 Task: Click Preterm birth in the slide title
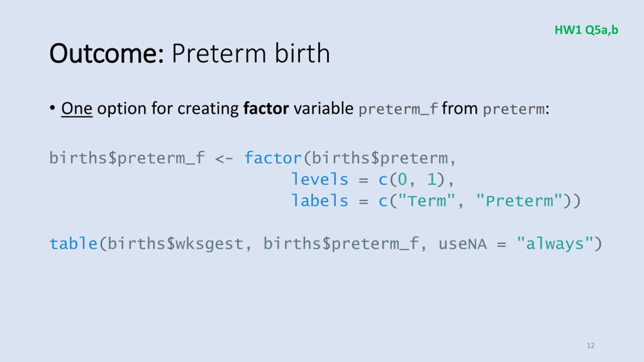tap(251, 53)
